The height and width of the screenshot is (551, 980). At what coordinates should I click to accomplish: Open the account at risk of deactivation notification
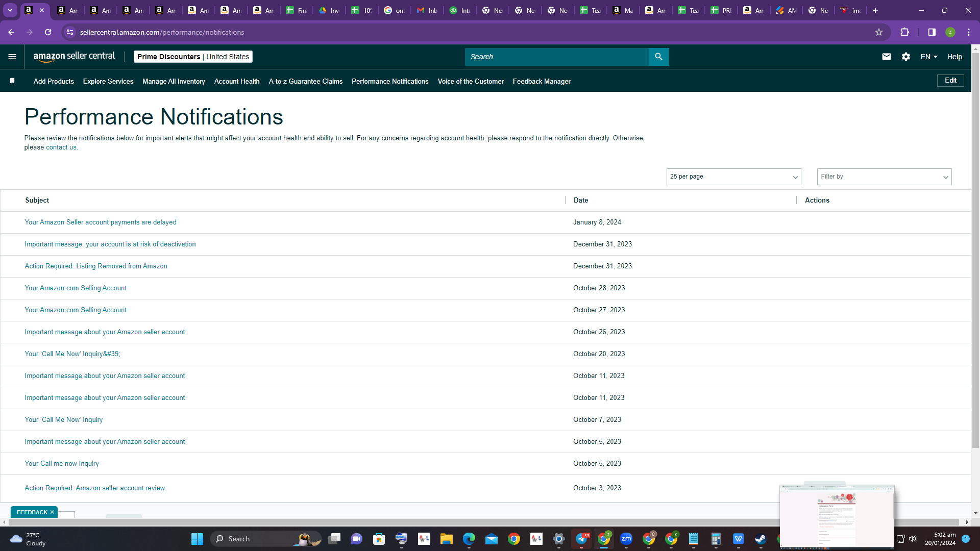coord(110,244)
